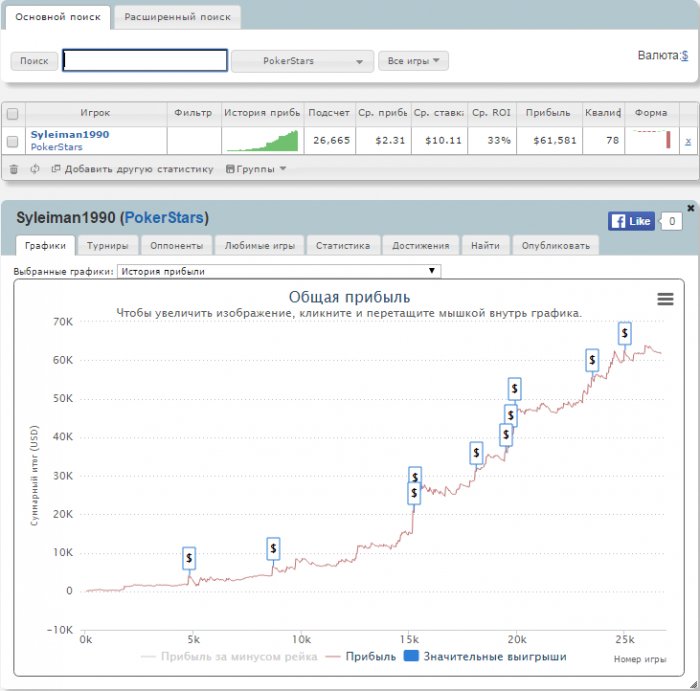Click the trash delete icon below the table

[x=14, y=169]
